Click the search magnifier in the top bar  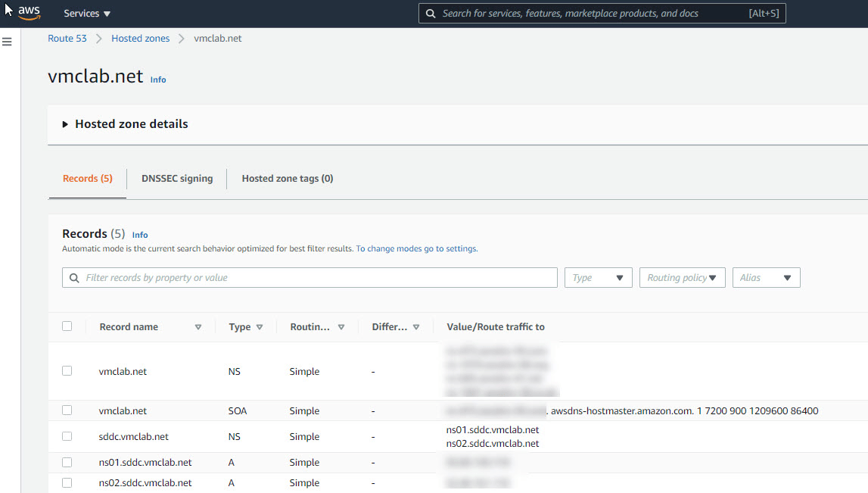[430, 14]
